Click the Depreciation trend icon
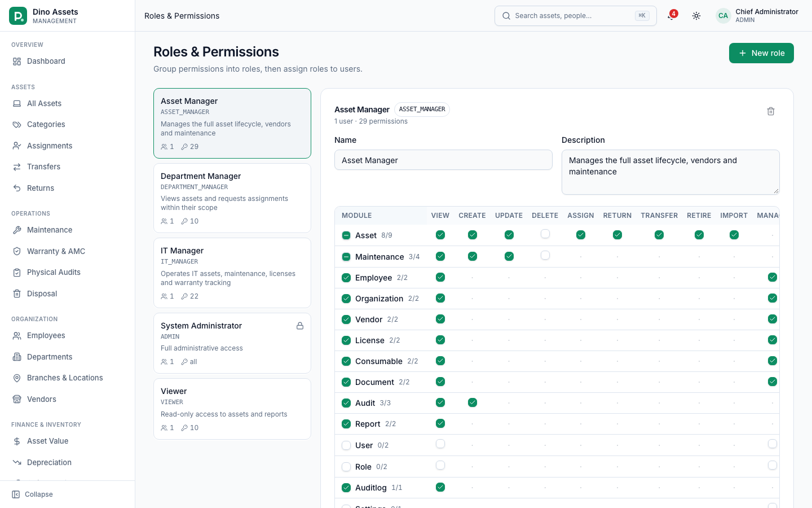812x508 pixels. 17,463
